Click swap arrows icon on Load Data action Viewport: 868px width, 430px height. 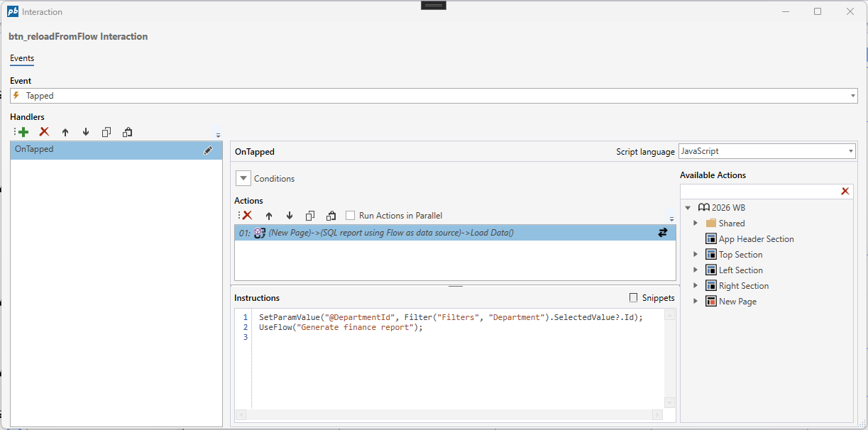[x=663, y=233]
